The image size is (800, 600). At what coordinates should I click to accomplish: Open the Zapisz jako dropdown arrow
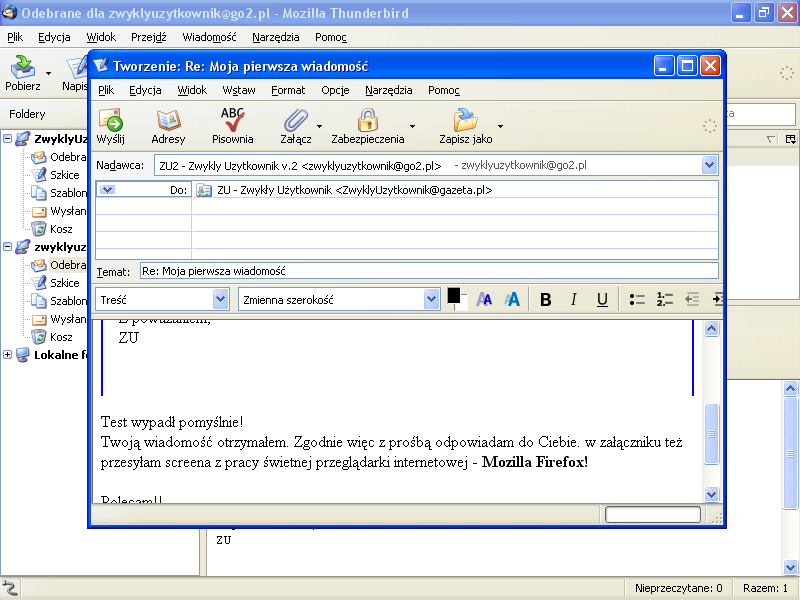click(x=501, y=126)
